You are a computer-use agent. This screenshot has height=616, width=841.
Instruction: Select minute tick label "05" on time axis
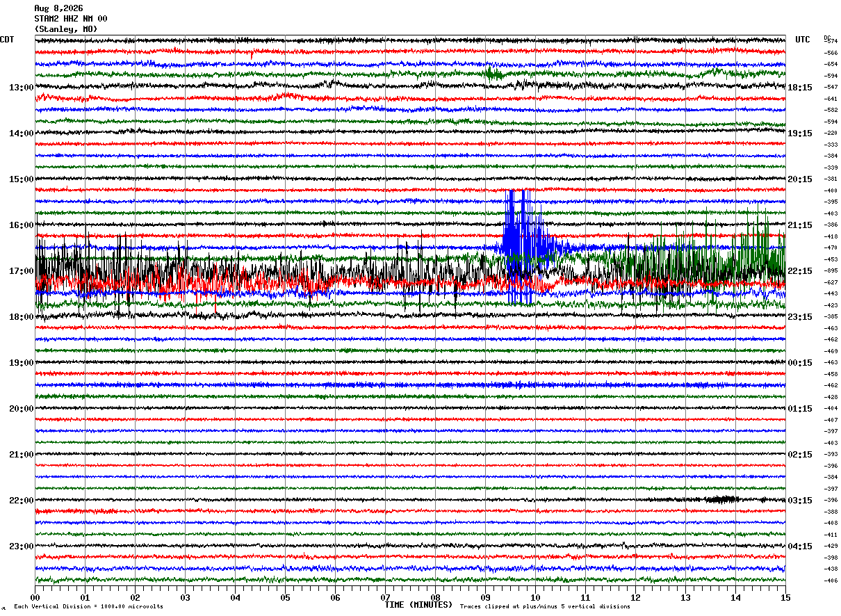click(x=285, y=597)
